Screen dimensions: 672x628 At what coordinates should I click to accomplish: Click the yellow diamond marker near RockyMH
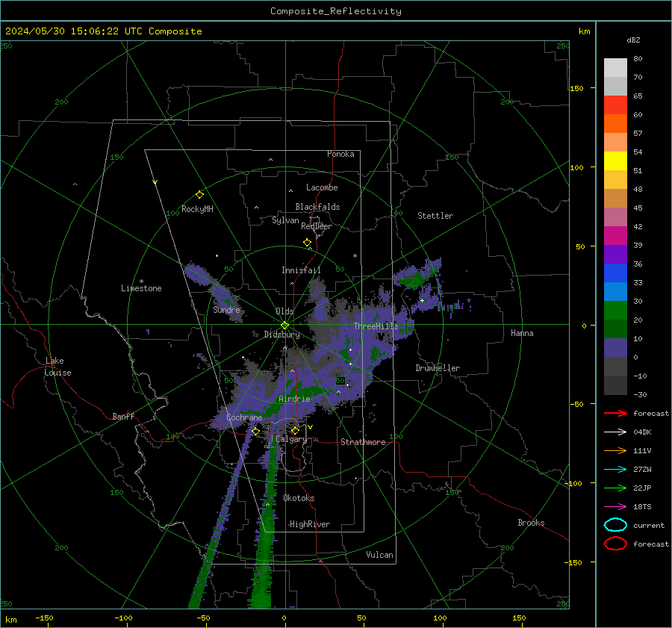pos(199,195)
